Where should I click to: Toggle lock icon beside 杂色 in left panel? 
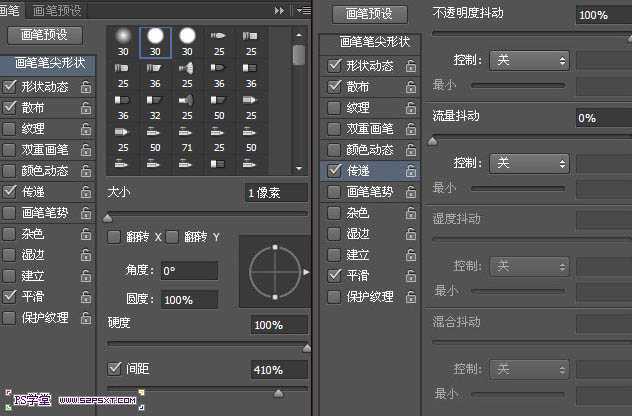point(86,234)
